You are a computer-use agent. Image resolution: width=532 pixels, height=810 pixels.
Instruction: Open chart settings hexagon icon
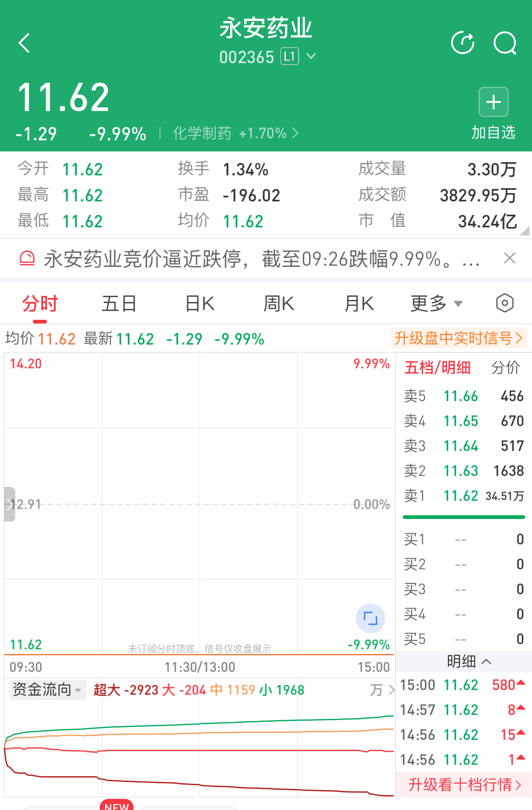[505, 303]
